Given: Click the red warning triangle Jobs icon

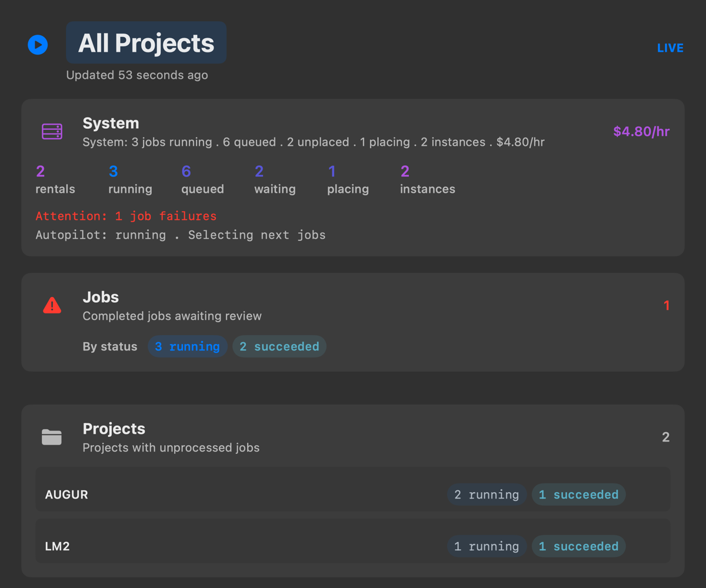Looking at the screenshot, I should click(x=52, y=305).
